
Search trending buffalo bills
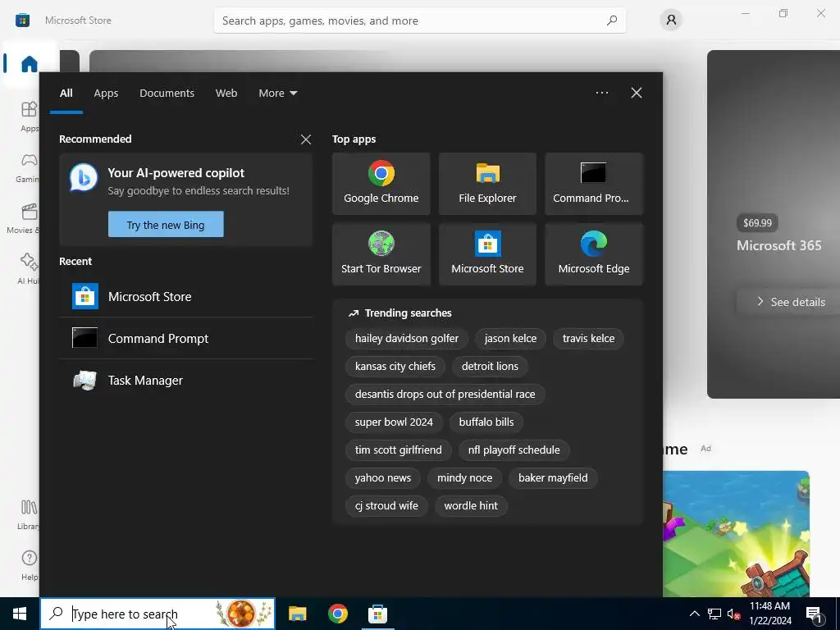(486, 422)
